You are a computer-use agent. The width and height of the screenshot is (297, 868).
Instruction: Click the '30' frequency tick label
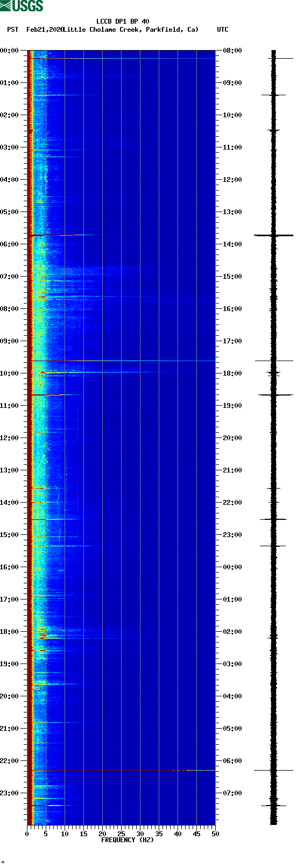click(140, 834)
